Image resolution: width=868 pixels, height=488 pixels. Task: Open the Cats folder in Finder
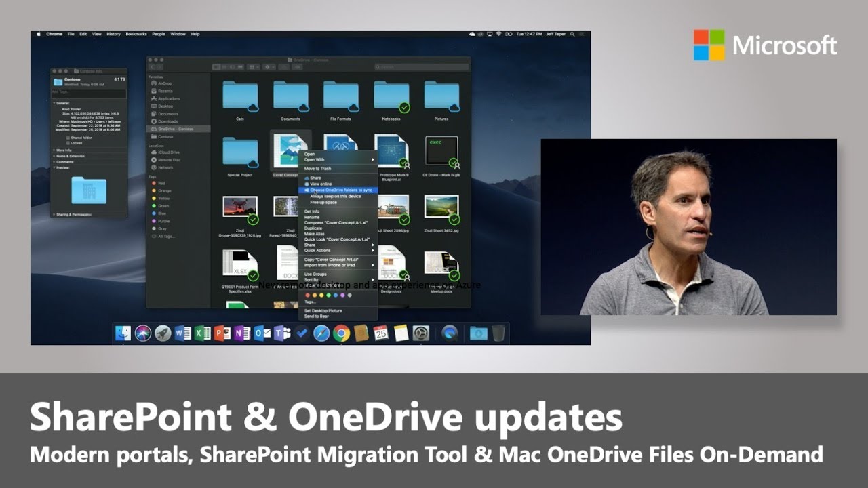point(240,96)
